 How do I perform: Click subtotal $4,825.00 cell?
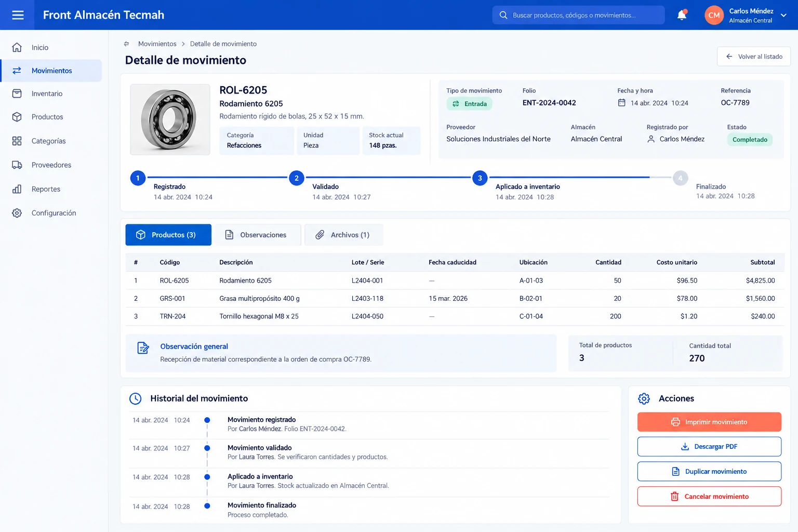[760, 281]
